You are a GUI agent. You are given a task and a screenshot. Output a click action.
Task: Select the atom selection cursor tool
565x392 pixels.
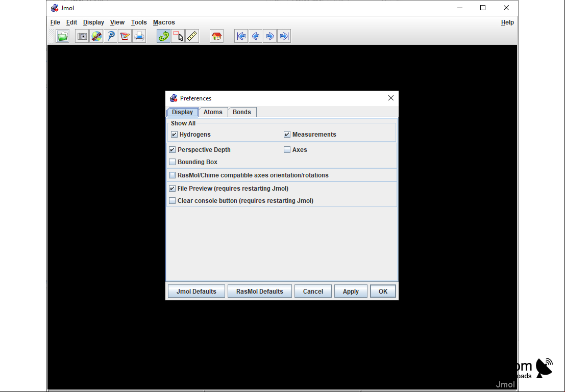click(x=178, y=36)
